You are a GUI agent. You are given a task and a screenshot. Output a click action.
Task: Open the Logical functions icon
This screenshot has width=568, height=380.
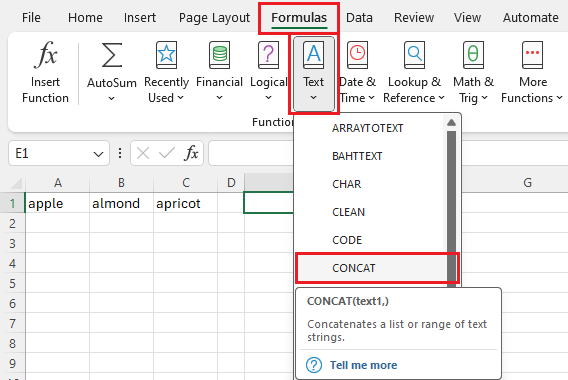coord(268,55)
